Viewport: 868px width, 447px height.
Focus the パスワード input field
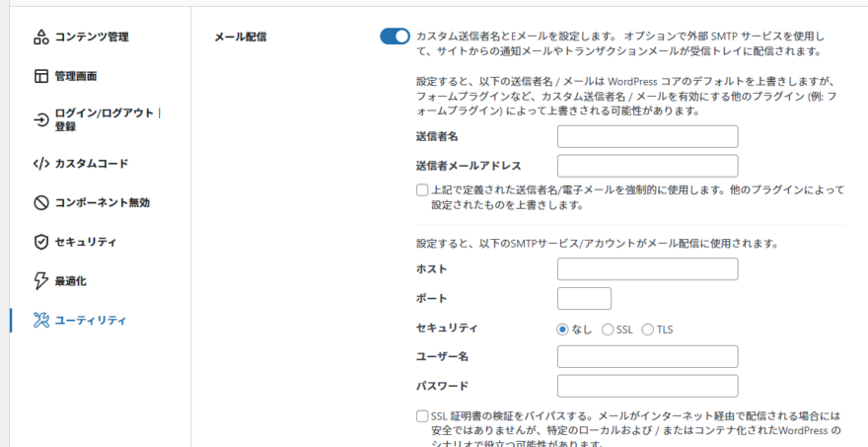pos(647,386)
